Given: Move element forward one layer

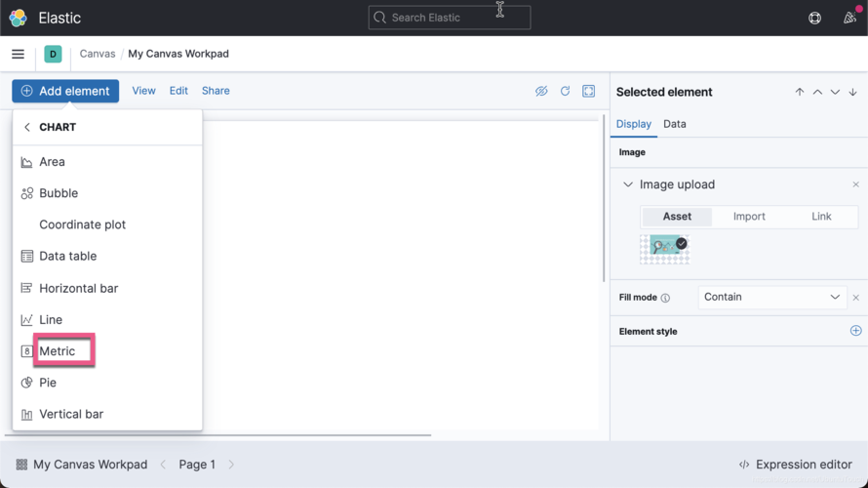Looking at the screenshot, I should point(817,92).
